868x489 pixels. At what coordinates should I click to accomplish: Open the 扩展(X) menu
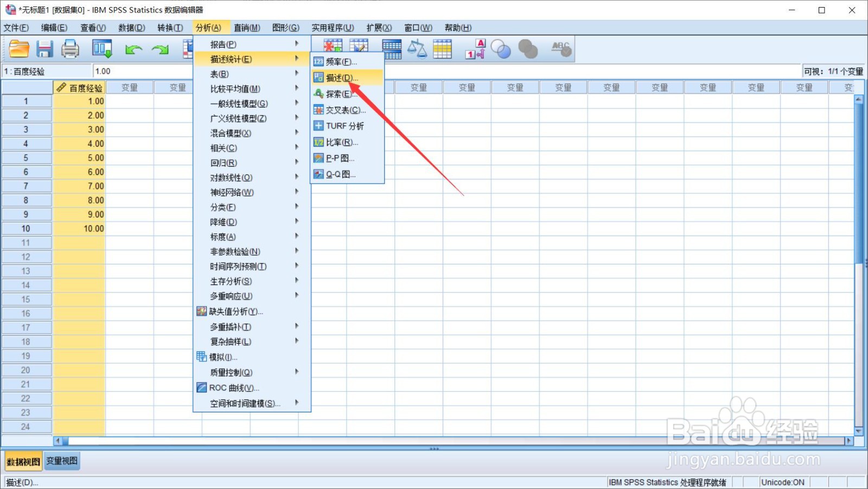pyautogui.click(x=379, y=28)
